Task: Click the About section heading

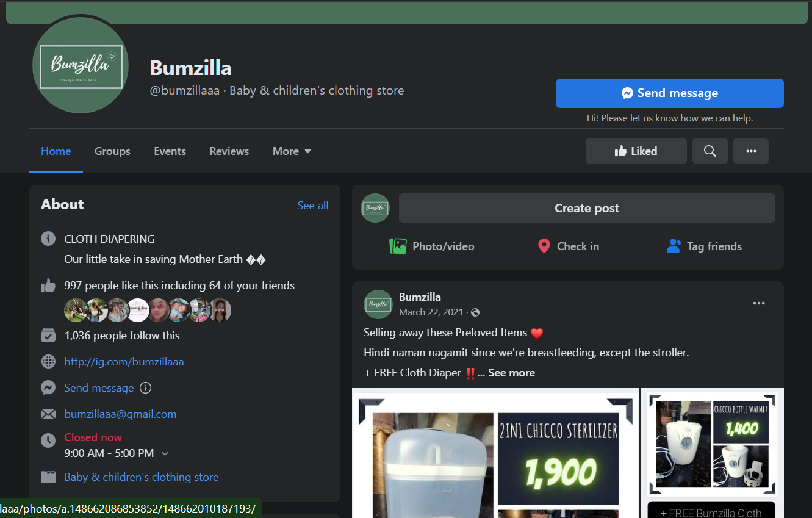Action: (63, 204)
